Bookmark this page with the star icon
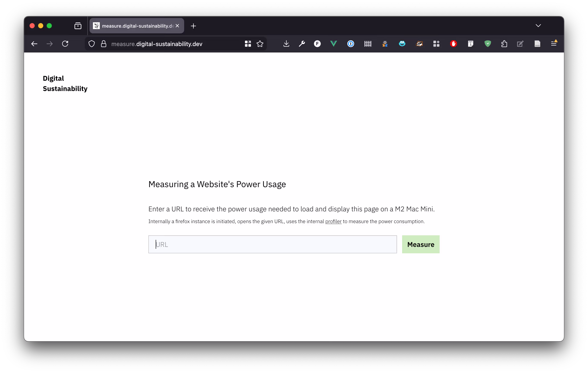Screen dimensions: 588x373 260,44
